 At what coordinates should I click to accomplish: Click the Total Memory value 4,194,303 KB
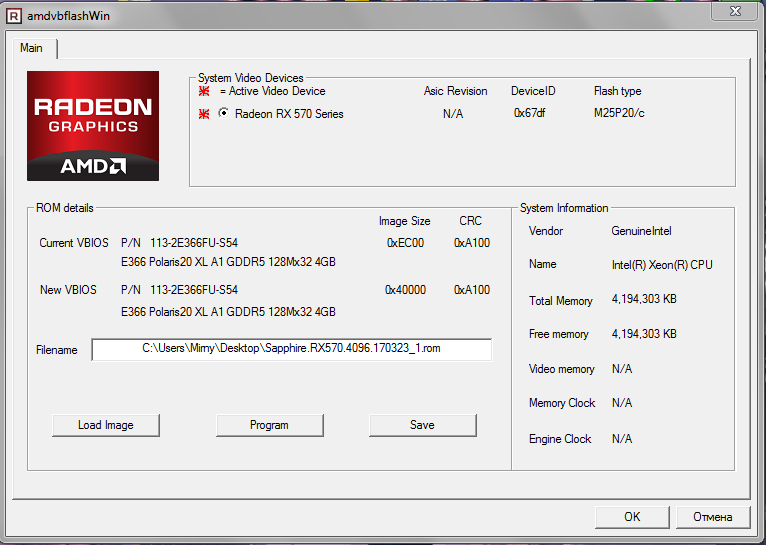pos(644,299)
